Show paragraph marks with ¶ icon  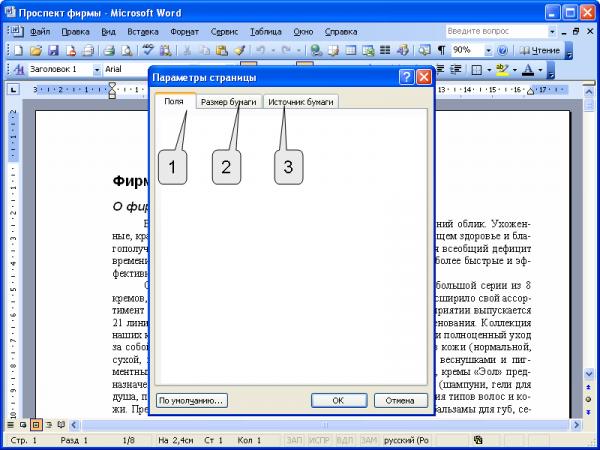tap(441, 50)
